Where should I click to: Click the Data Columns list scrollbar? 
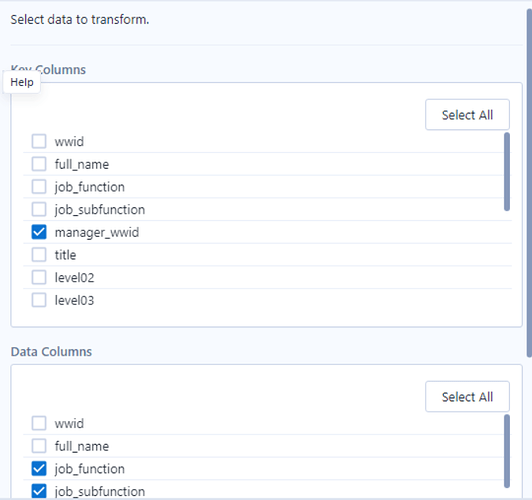coord(507,451)
